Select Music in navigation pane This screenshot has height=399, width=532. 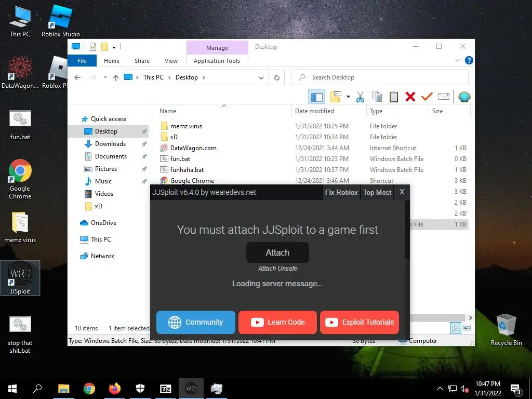[x=103, y=181]
